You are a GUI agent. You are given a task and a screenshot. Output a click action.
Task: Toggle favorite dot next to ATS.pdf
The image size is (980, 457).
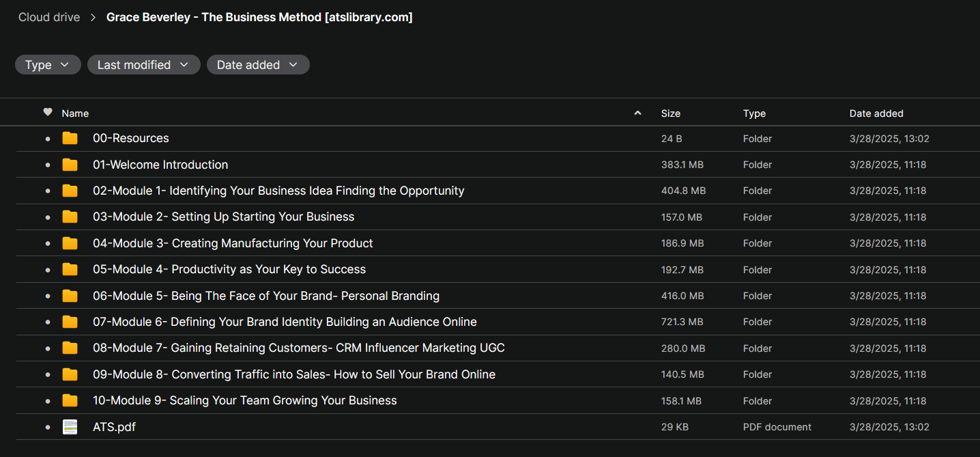[x=48, y=428]
